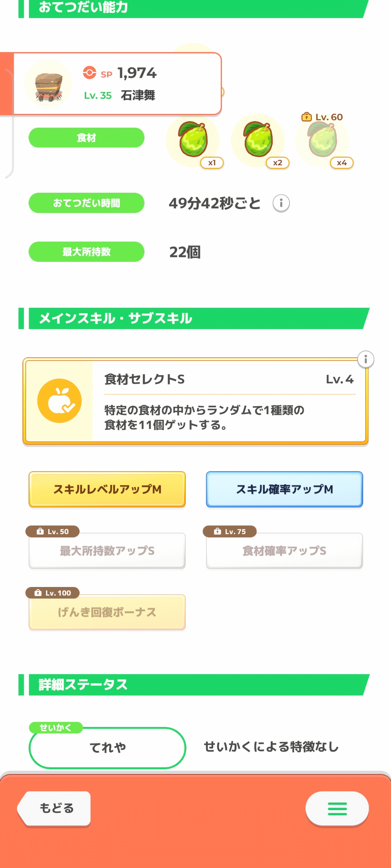391x868 pixels.
Task: Open the green hamburger menu button
Action: [337, 809]
